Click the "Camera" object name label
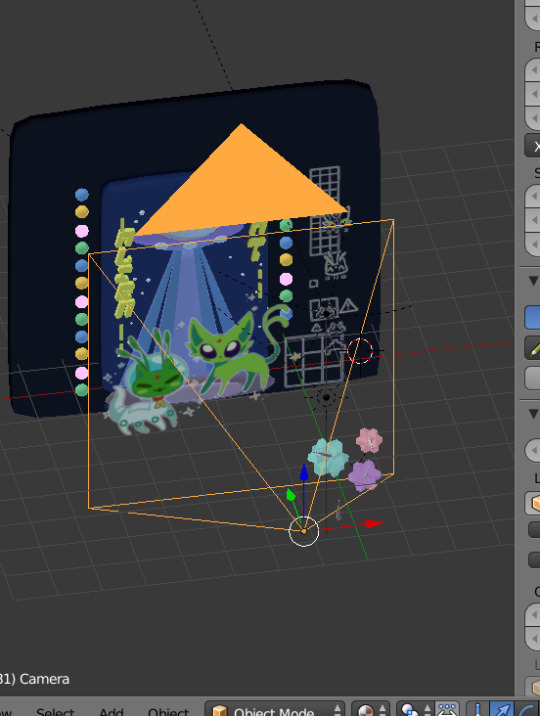Screen dimensions: 540x716 click(x=44, y=679)
